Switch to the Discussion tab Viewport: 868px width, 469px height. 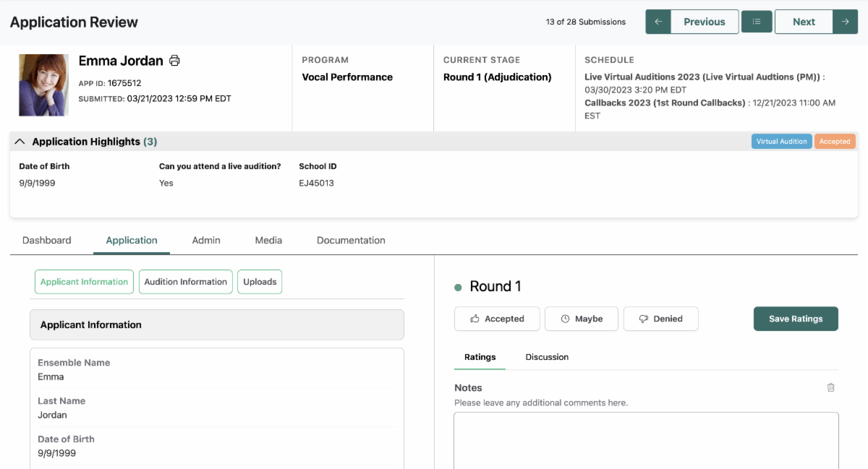(547, 357)
